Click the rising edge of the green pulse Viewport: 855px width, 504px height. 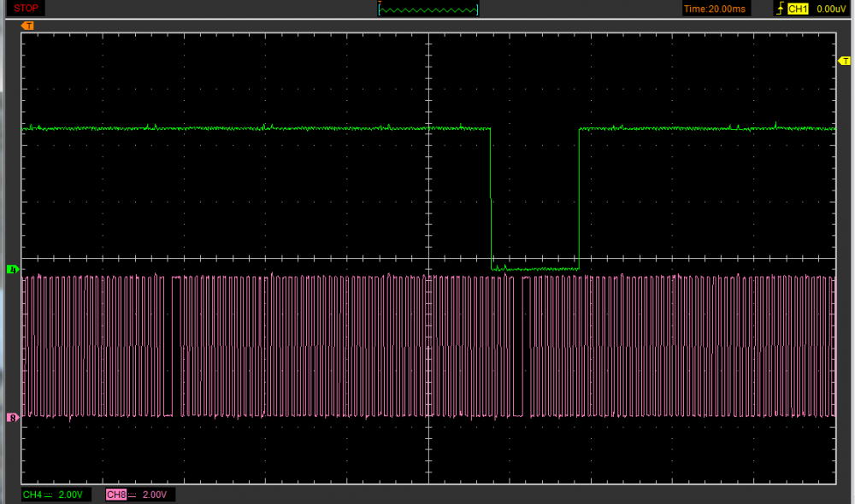point(579,198)
